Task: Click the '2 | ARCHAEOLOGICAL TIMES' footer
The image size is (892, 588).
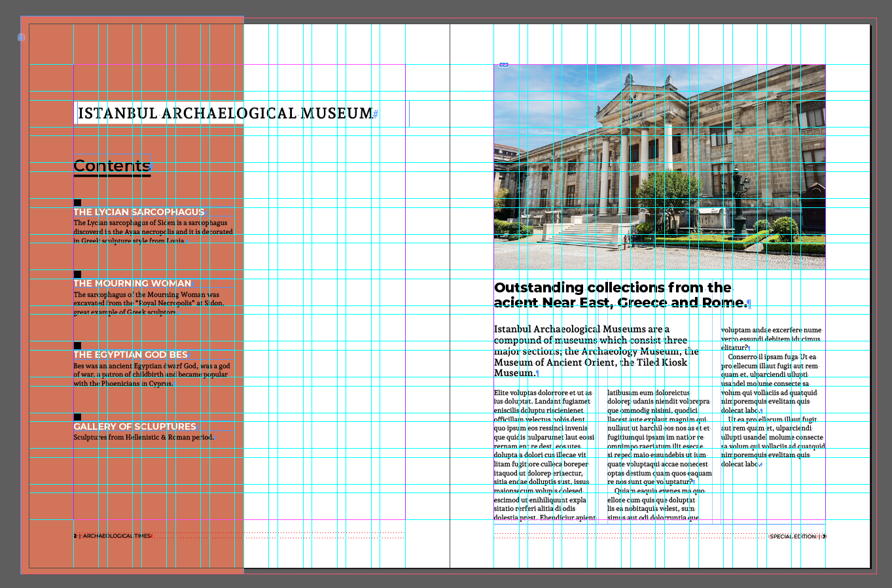Action: pyautogui.click(x=112, y=536)
